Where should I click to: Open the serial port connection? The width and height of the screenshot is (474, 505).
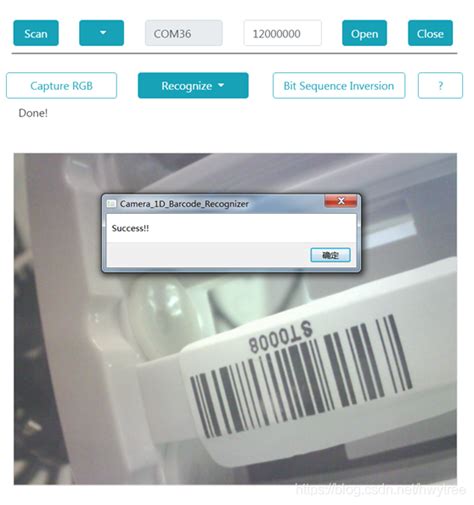364,33
